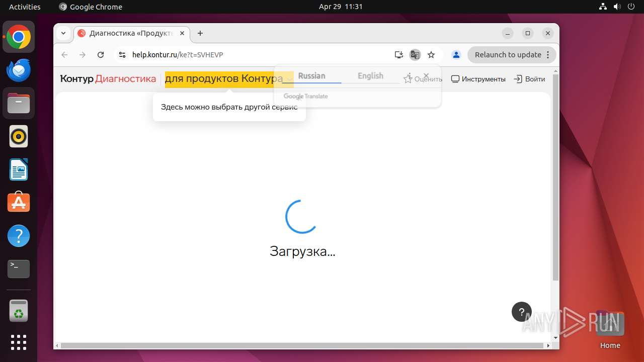644x362 pixels.
Task: Open a new tab with plus button
Action: click(200, 33)
